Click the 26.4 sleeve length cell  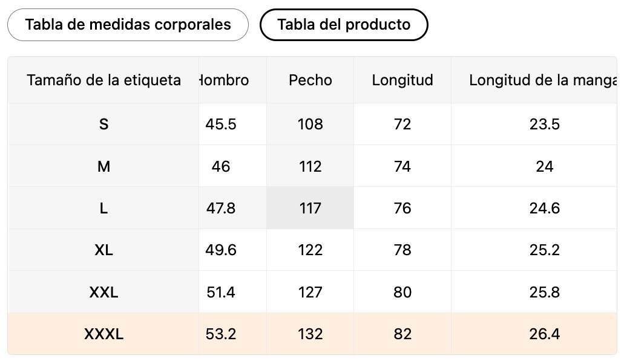[x=544, y=334]
